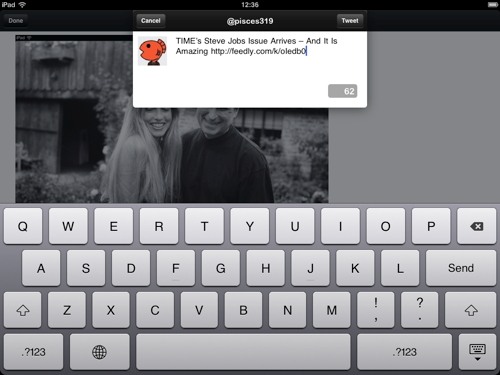Tap the L key
Viewport: 500px width, 375px height.
point(400,268)
